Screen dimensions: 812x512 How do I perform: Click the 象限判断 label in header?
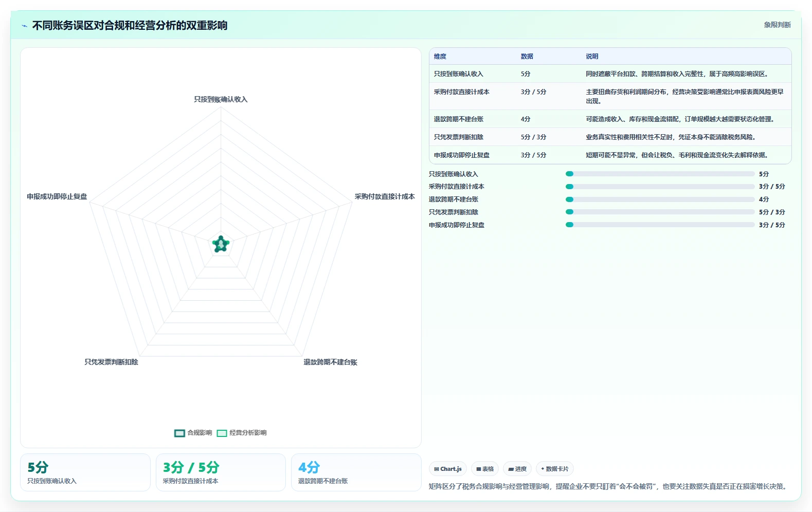(x=777, y=25)
